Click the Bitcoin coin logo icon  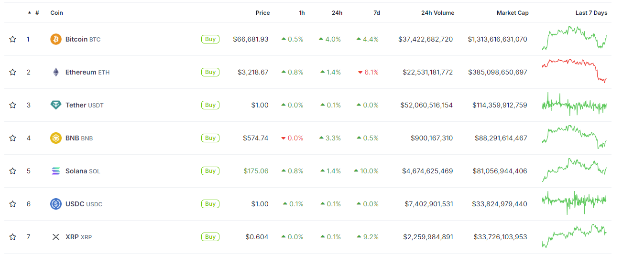pos(56,39)
